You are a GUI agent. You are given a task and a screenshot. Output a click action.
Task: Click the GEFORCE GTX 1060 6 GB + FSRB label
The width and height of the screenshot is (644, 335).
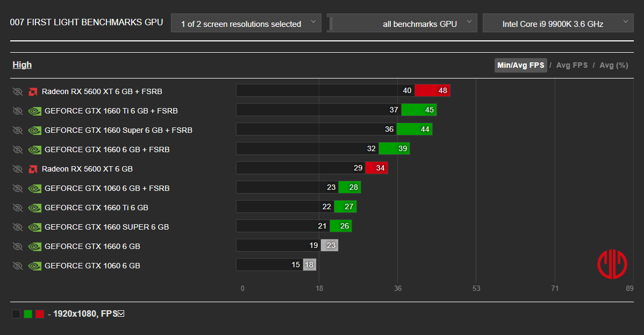coord(107,188)
